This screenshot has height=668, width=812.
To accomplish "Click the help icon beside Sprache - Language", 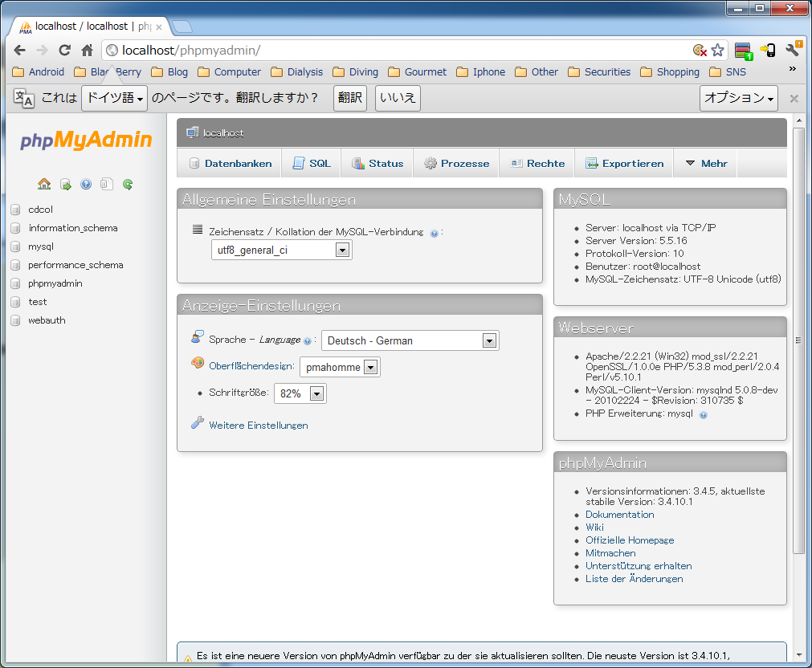I will (x=308, y=340).
